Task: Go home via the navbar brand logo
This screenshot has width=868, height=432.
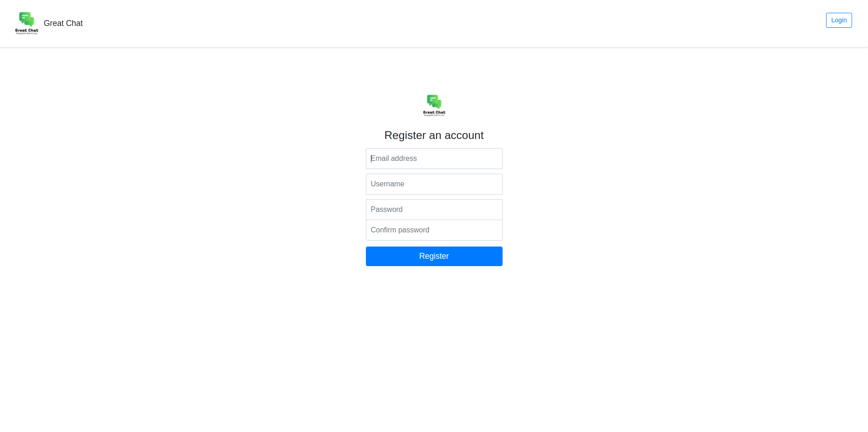Action: click(x=26, y=23)
